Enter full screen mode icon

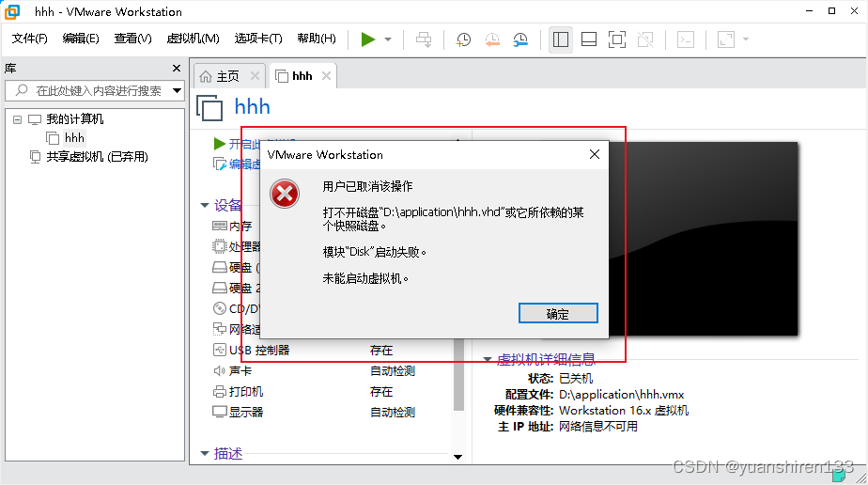[617, 39]
